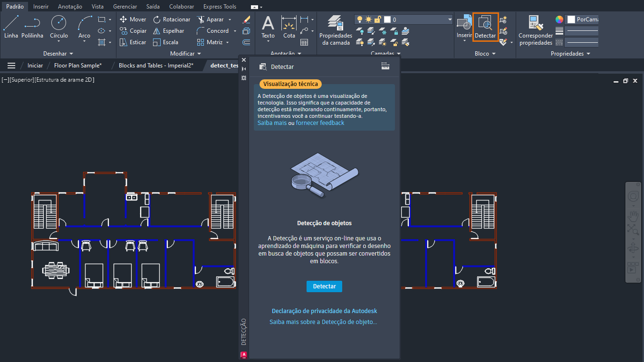Click Corresponder propriedades tool
This screenshot has width=644, height=362.
[536, 30]
